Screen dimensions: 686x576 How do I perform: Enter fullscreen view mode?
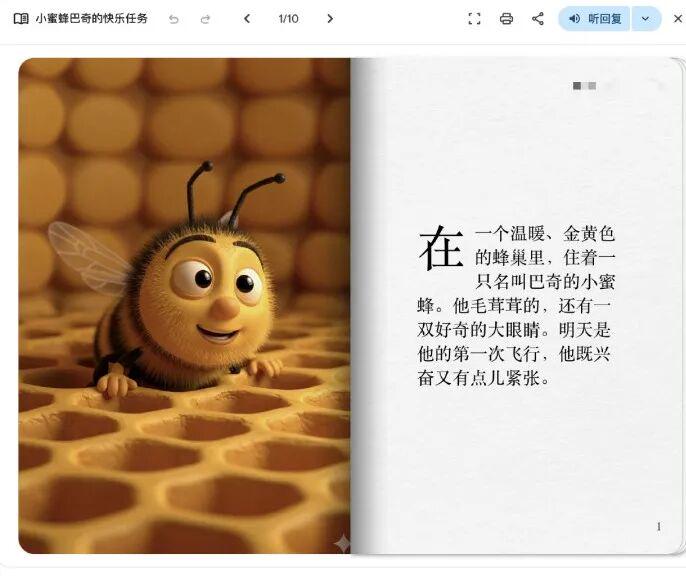[475, 19]
